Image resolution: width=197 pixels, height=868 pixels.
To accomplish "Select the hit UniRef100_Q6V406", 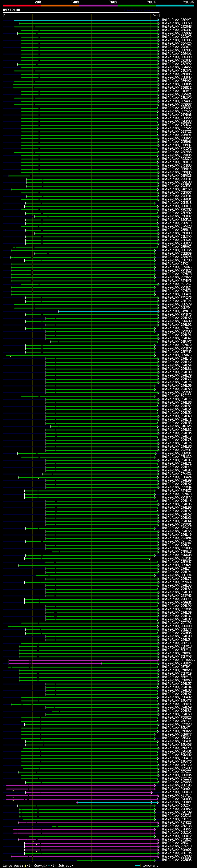I will point(177,101).
